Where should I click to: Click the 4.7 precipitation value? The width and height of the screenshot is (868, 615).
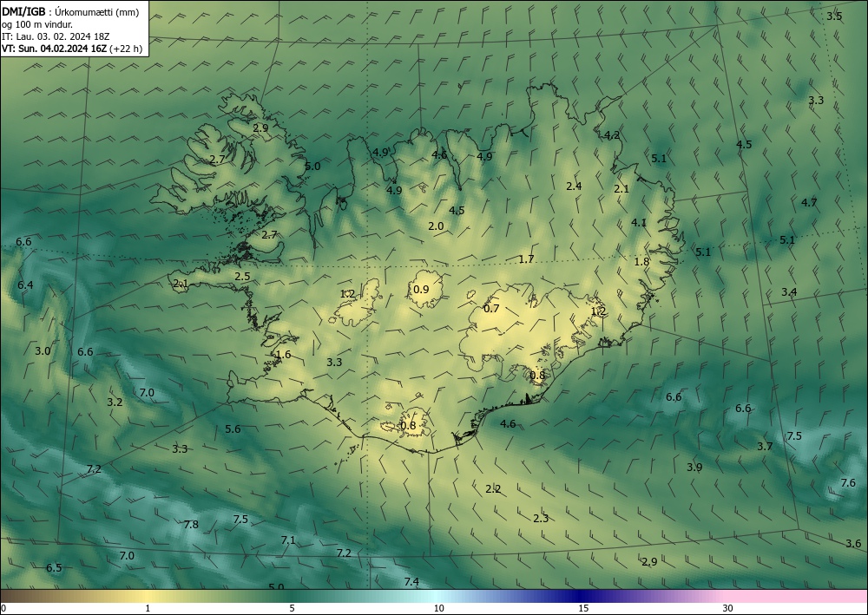pyautogui.click(x=809, y=202)
